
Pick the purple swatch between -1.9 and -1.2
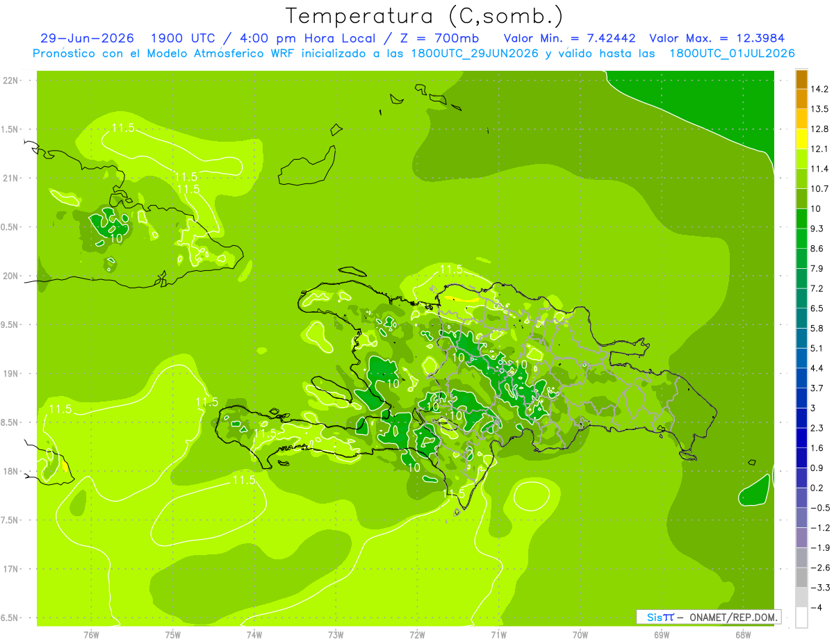(x=801, y=537)
